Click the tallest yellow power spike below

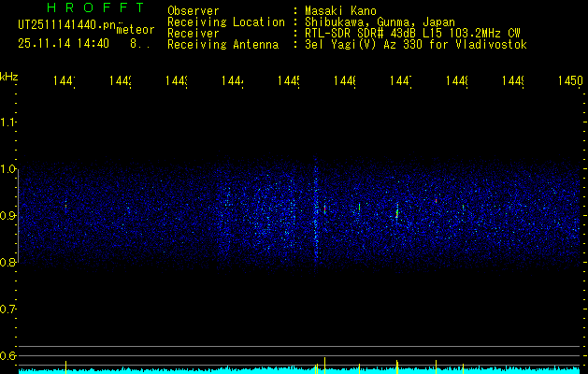pos(324,366)
